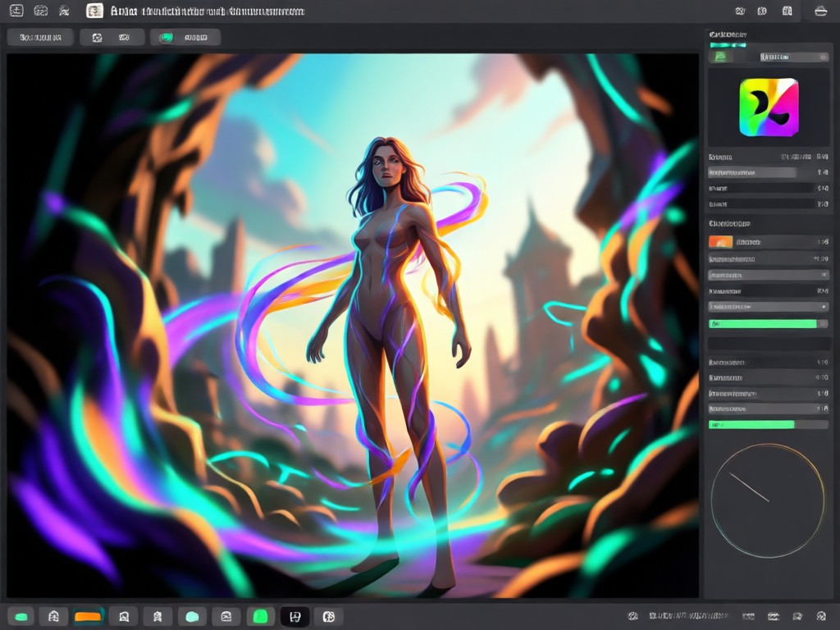Open the cream document thumbnail beside the window title
Image resolution: width=840 pixels, height=630 pixels.
95,11
